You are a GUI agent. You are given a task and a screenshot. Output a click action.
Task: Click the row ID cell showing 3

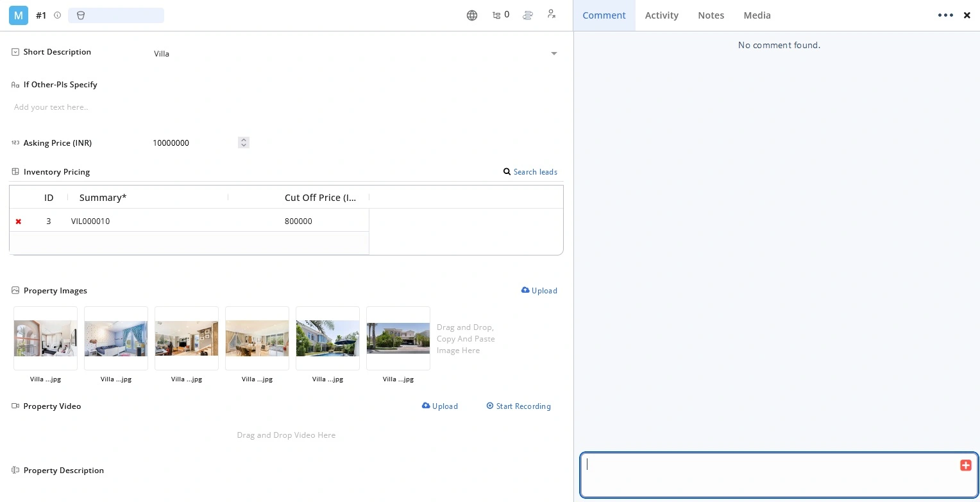click(49, 221)
